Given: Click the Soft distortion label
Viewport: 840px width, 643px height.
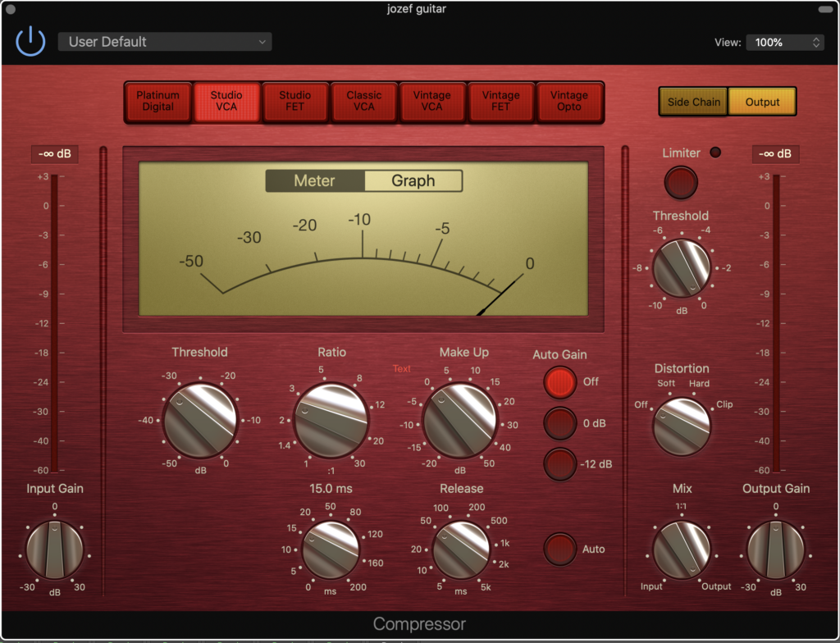Looking at the screenshot, I should tap(666, 383).
